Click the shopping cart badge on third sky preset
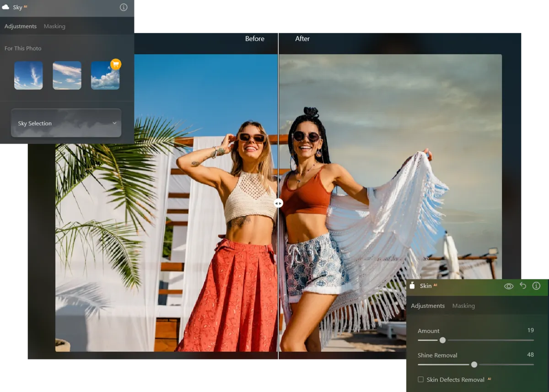 pyautogui.click(x=115, y=64)
